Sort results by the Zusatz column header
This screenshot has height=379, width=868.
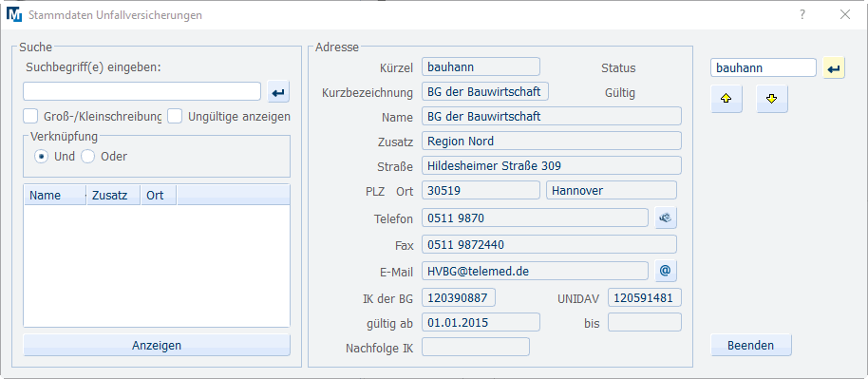(x=113, y=195)
